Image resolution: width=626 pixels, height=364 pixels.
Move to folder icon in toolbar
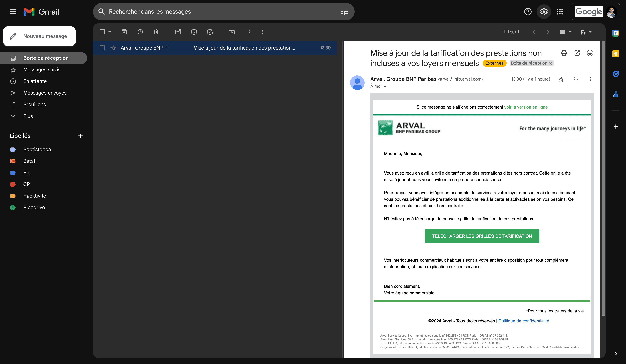pos(231,32)
